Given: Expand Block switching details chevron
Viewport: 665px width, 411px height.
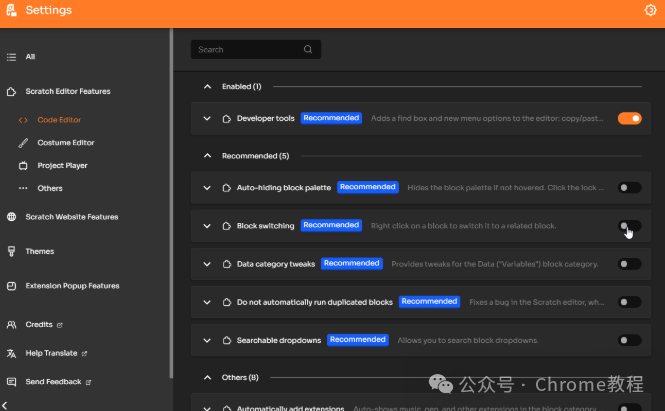Looking at the screenshot, I should click(x=207, y=226).
